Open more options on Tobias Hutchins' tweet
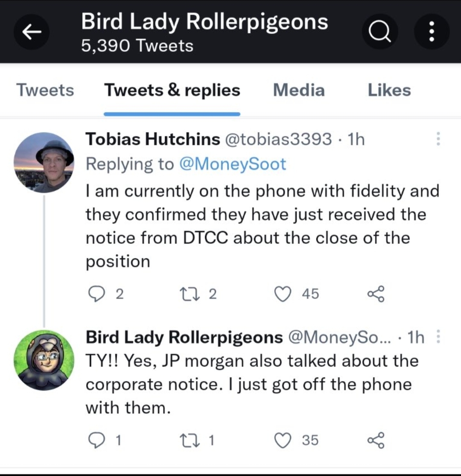 [438, 139]
